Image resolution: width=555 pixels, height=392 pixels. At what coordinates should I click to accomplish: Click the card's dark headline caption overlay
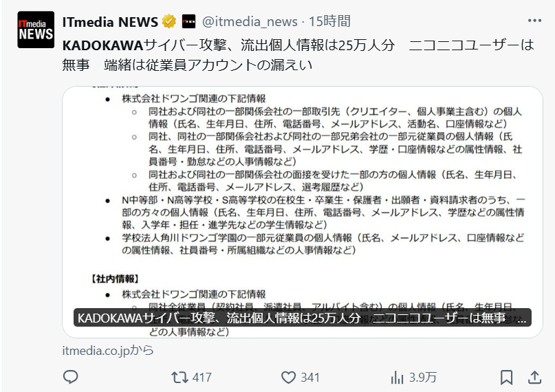(303, 318)
